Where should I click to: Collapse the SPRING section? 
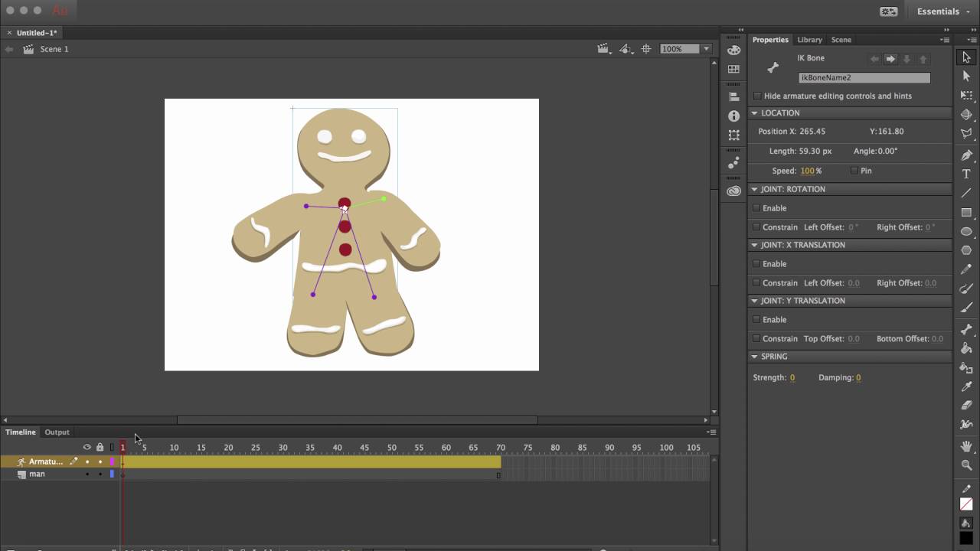click(x=754, y=357)
